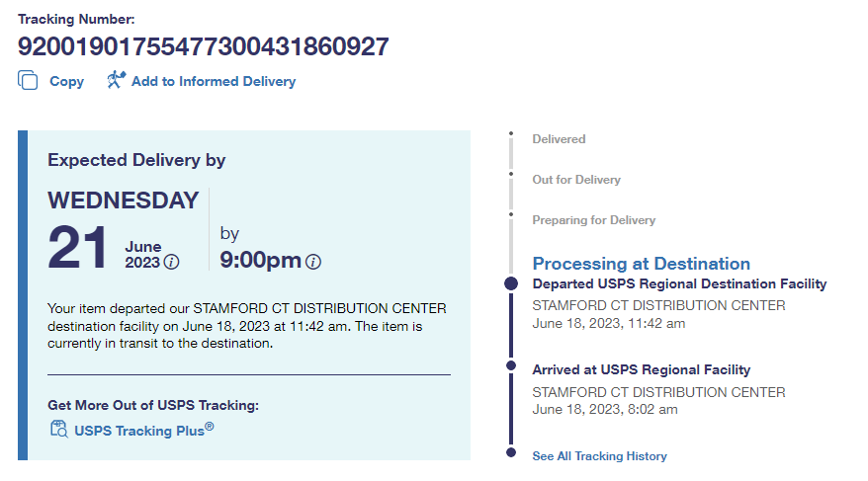Viewport: 868px width, 481px height.
Task: Click the Delivered status label
Action: click(559, 139)
